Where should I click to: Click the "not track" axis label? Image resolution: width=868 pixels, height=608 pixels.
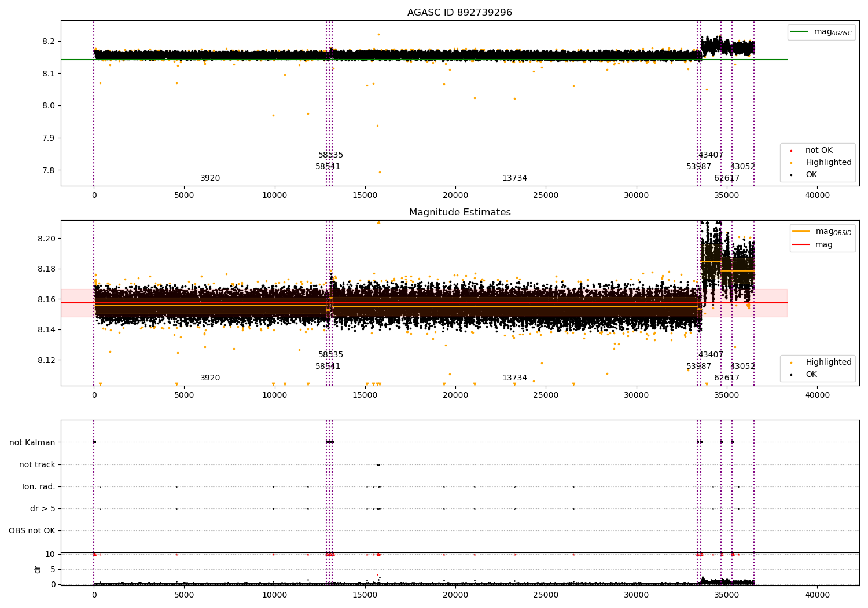click(37, 465)
